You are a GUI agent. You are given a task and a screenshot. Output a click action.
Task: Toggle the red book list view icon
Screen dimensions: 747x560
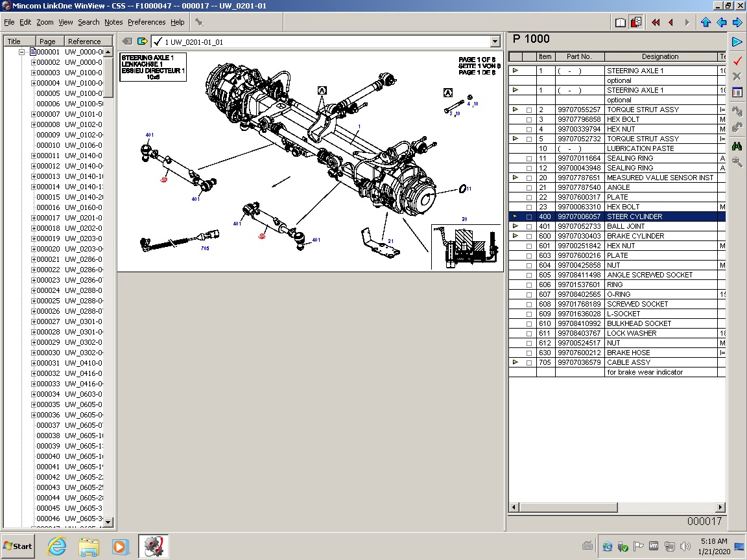[636, 23]
